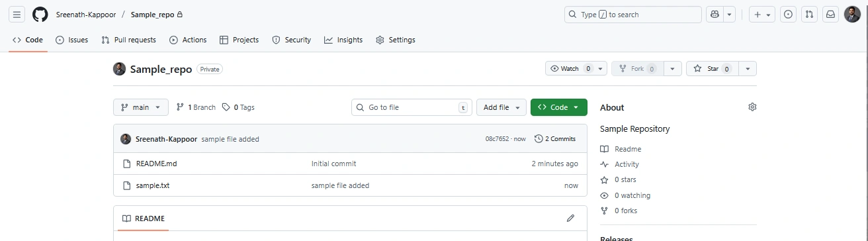Switch to the Code tab
The height and width of the screenshot is (241, 868).
click(28, 40)
